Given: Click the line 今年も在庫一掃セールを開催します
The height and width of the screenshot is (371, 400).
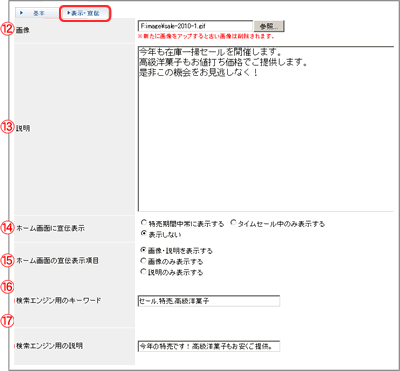Looking at the screenshot, I should click(210, 52).
